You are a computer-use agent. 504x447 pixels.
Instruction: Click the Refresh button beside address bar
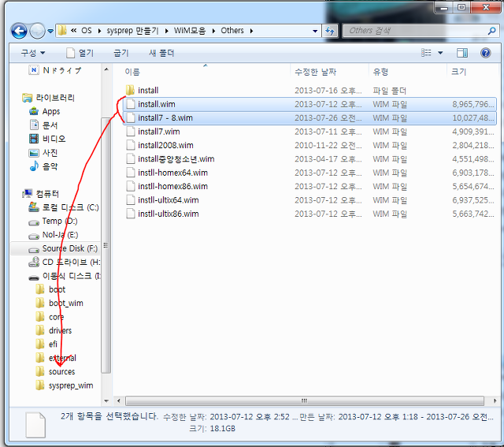tap(330, 32)
